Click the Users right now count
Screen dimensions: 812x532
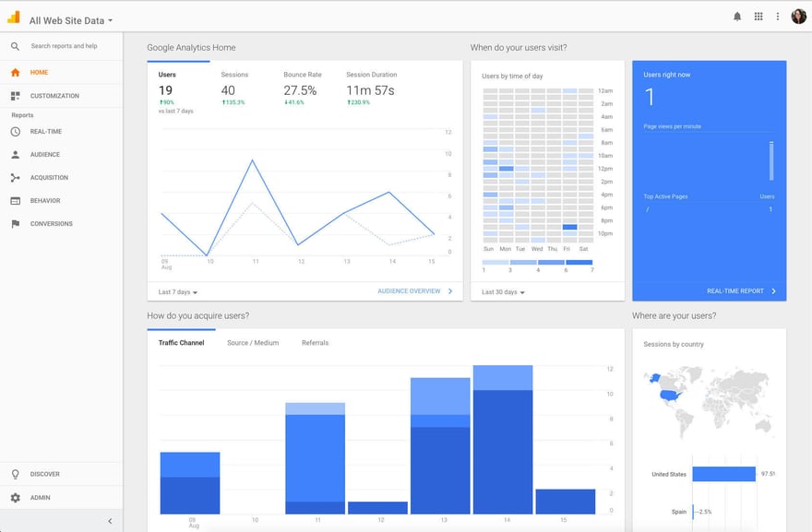[x=650, y=98]
